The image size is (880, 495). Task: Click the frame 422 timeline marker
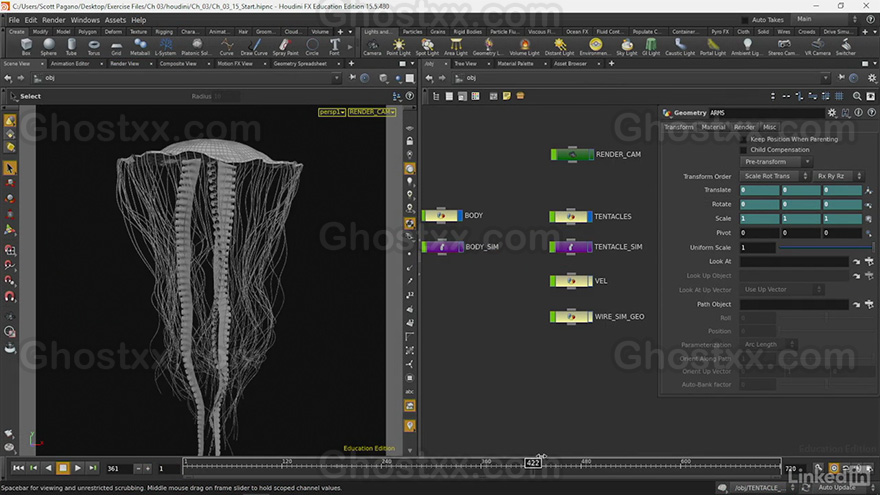pyautogui.click(x=533, y=463)
